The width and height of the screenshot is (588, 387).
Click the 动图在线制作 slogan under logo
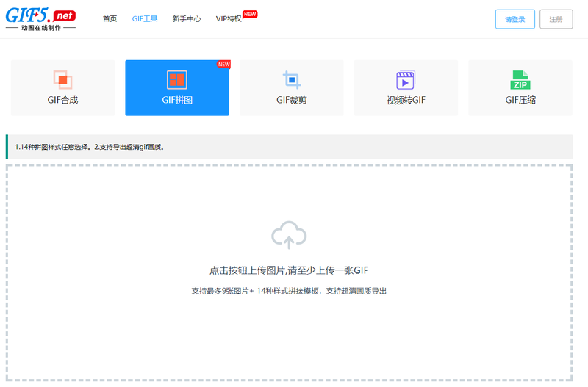point(41,28)
